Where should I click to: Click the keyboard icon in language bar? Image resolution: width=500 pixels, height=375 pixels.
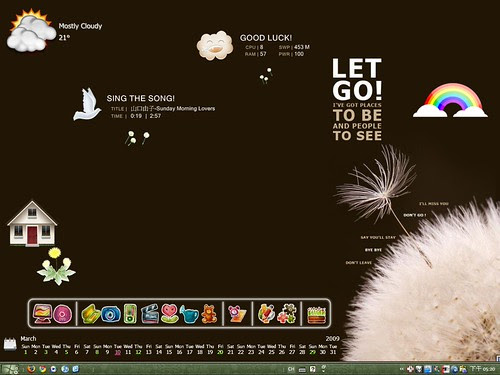pos(302,369)
